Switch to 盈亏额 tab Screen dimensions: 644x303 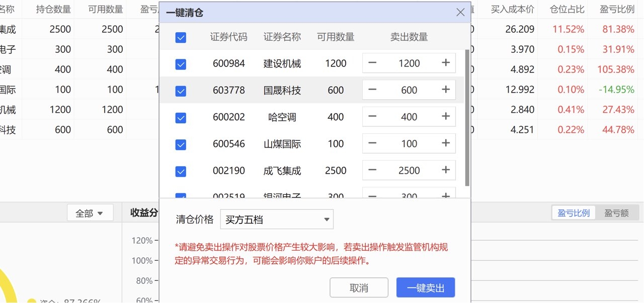point(616,213)
